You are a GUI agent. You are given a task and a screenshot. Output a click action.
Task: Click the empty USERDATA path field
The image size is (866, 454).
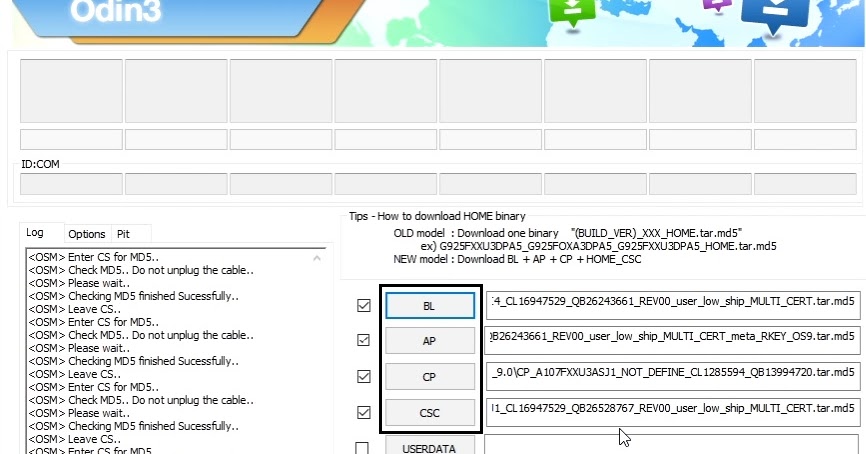[x=673, y=445]
